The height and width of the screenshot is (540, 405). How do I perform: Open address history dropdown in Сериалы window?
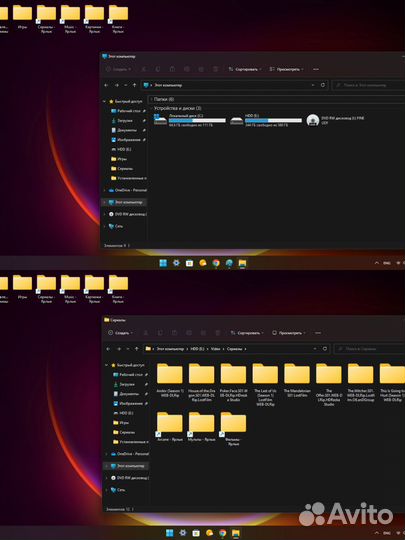(315, 349)
